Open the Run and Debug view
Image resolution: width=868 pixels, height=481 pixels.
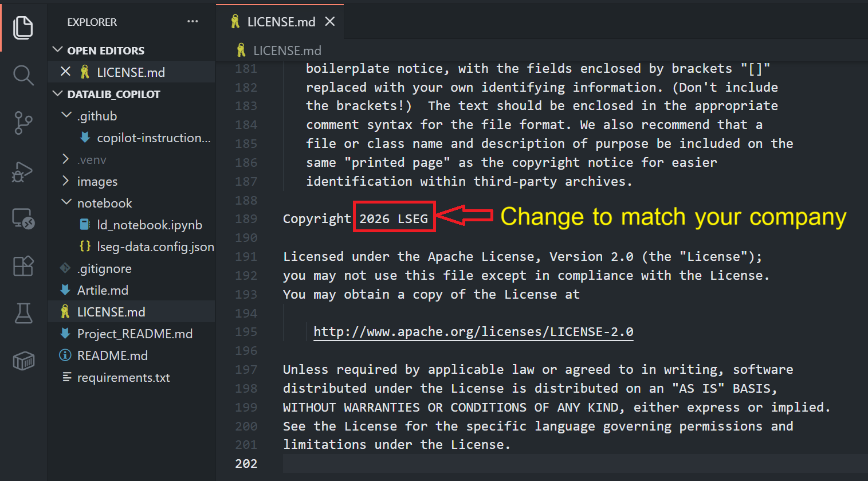pyautogui.click(x=23, y=171)
